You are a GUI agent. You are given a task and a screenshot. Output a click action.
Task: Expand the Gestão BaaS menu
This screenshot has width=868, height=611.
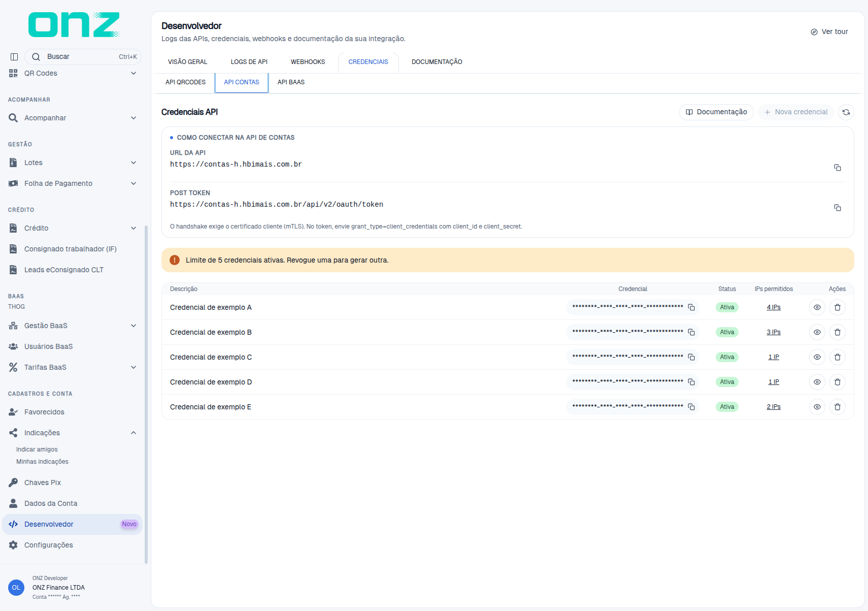click(x=72, y=326)
